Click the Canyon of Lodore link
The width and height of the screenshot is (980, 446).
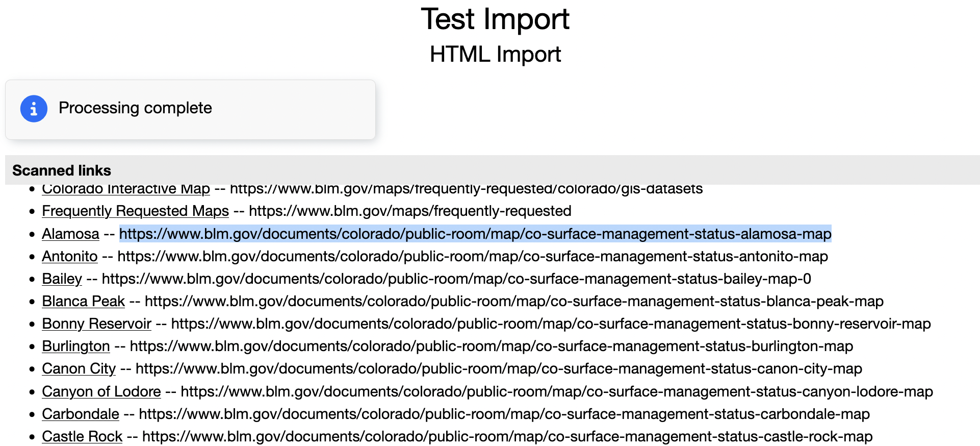pos(101,391)
